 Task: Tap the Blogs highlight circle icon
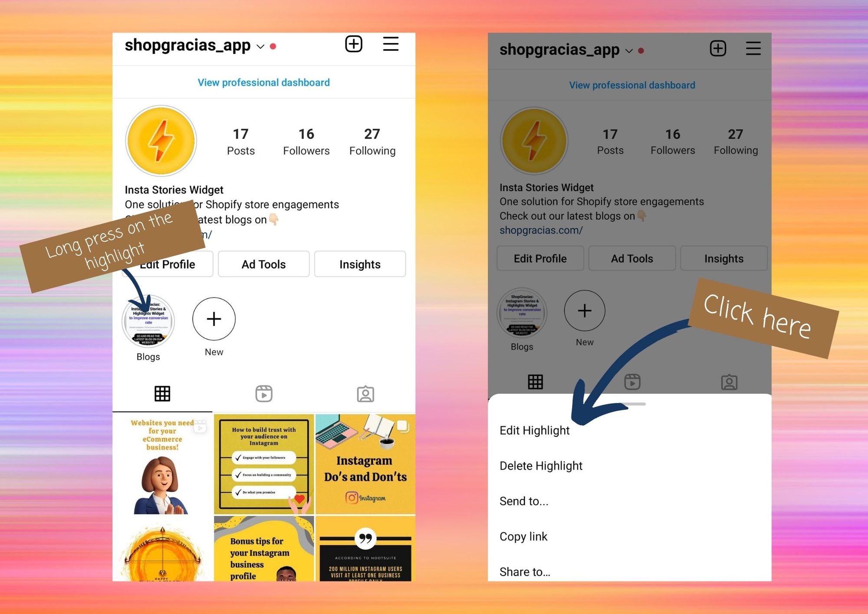point(149,320)
